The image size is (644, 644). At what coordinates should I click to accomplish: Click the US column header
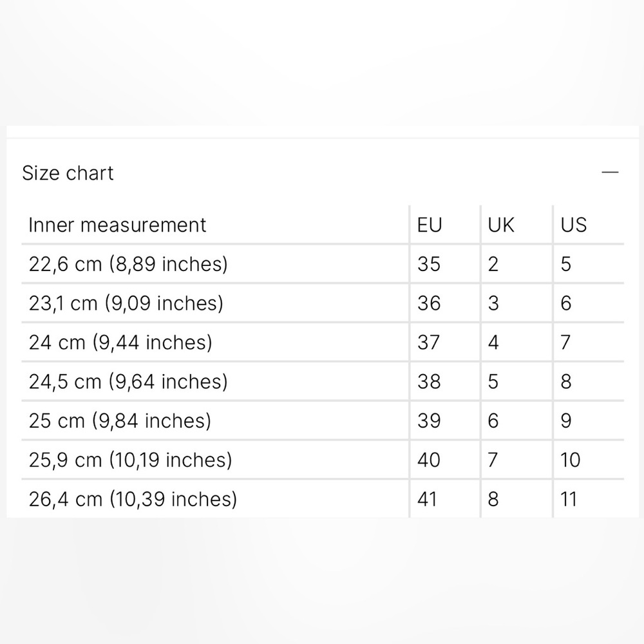tap(573, 225)
